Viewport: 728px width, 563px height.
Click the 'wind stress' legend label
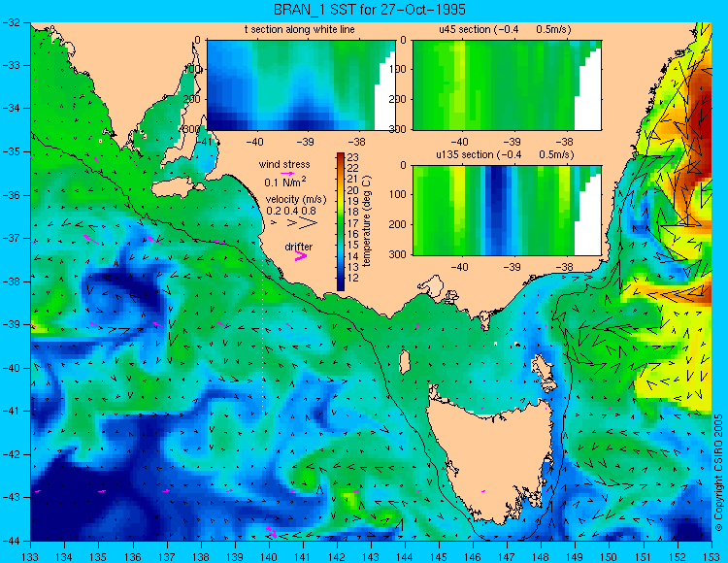tap(284, 164)
